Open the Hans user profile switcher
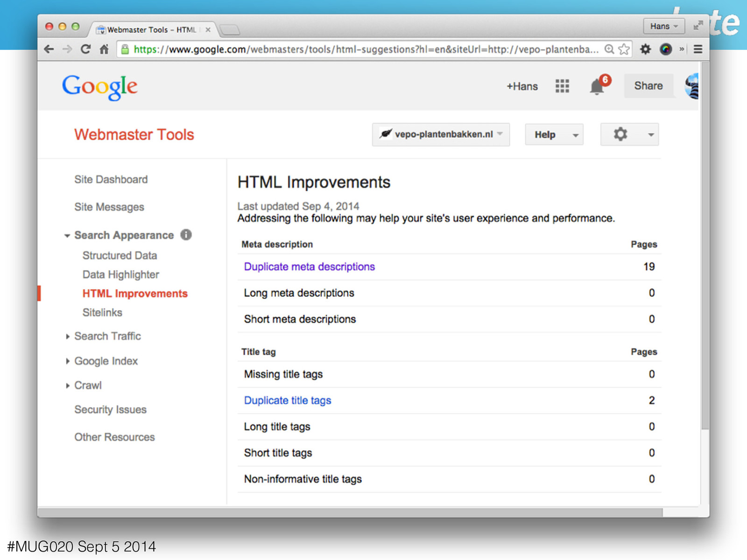747x560 pixels. (x=664, y=26)
